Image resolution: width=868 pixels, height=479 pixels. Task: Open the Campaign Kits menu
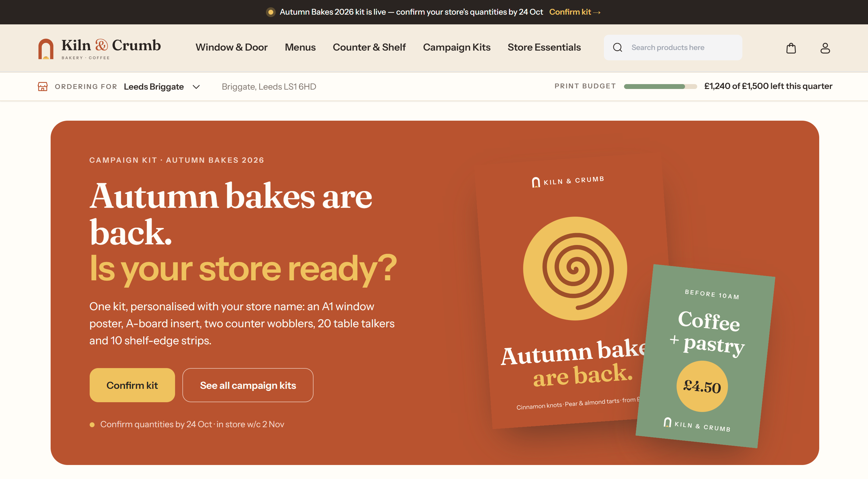(457, 47)
